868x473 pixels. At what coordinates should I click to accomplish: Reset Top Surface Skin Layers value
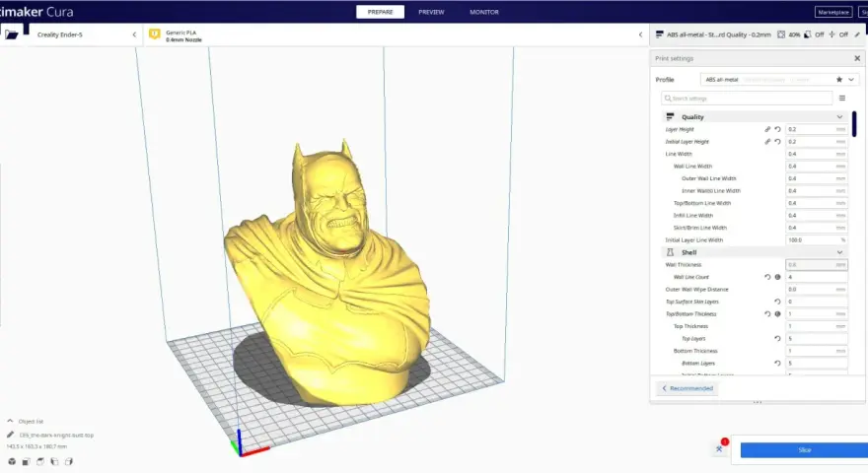(x=778, y=302)
